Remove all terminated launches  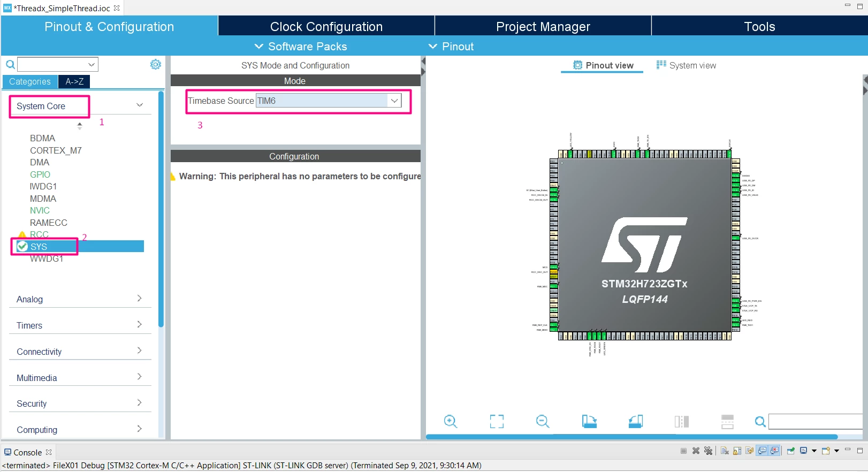coord(708,451)
